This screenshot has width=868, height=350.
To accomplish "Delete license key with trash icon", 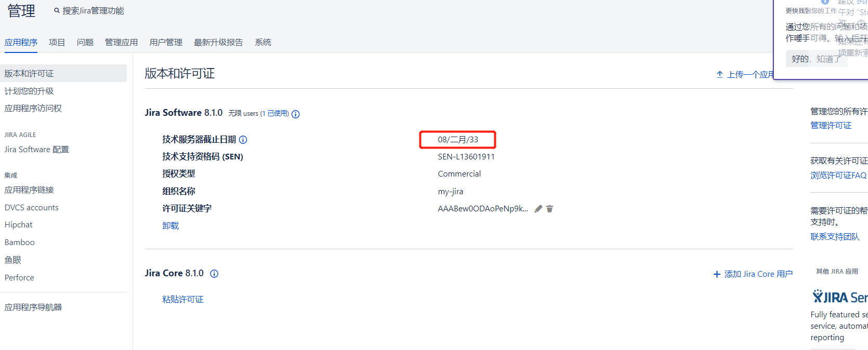I will (549, 209).
